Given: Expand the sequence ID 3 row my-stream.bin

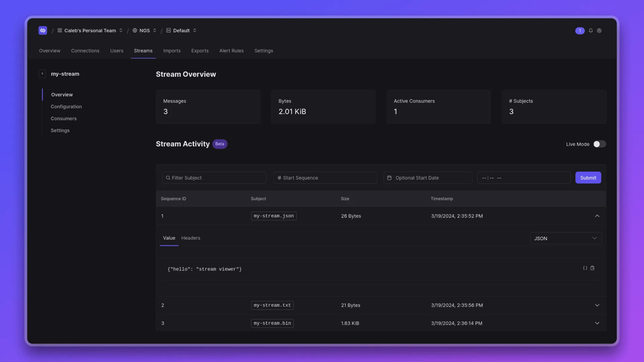Looking at the screenshot, I should point(597,323).
